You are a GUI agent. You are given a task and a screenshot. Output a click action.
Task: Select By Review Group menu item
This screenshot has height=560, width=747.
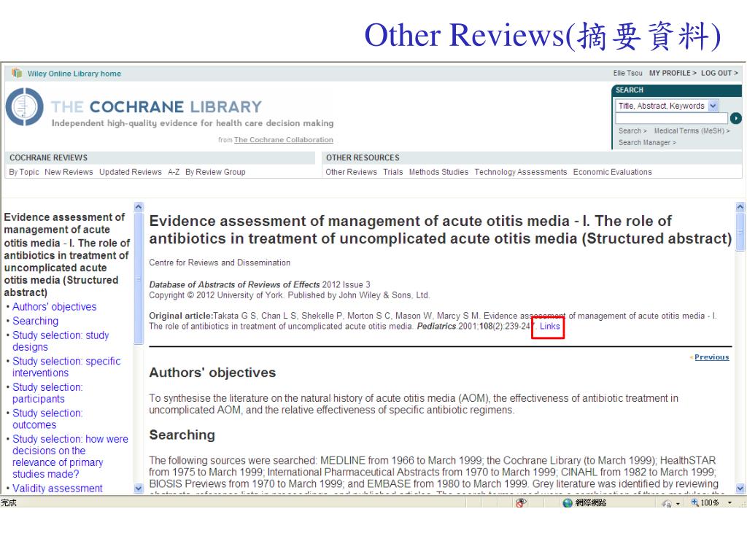(x=215, y=172)
